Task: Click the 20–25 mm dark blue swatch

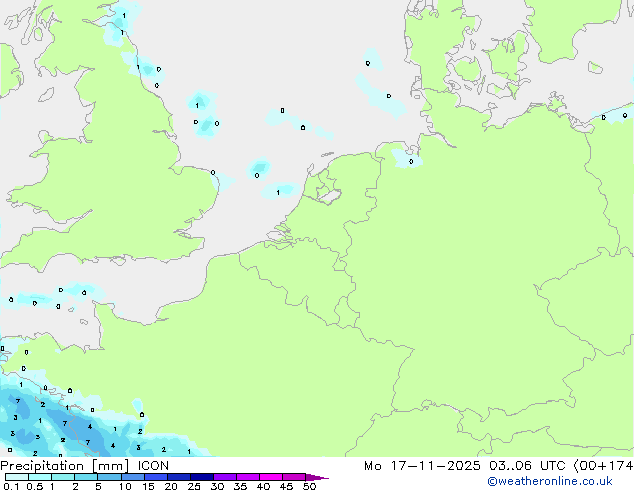Action: (x=179, y=477)
